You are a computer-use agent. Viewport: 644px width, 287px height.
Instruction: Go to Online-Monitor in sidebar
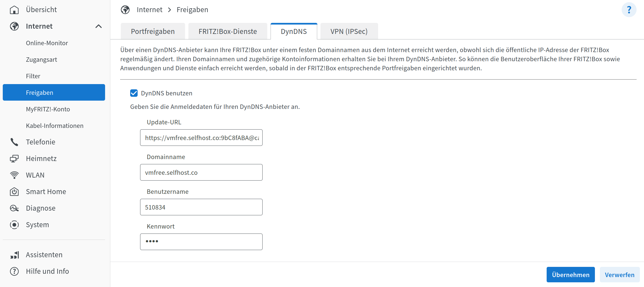coord(47,43)
